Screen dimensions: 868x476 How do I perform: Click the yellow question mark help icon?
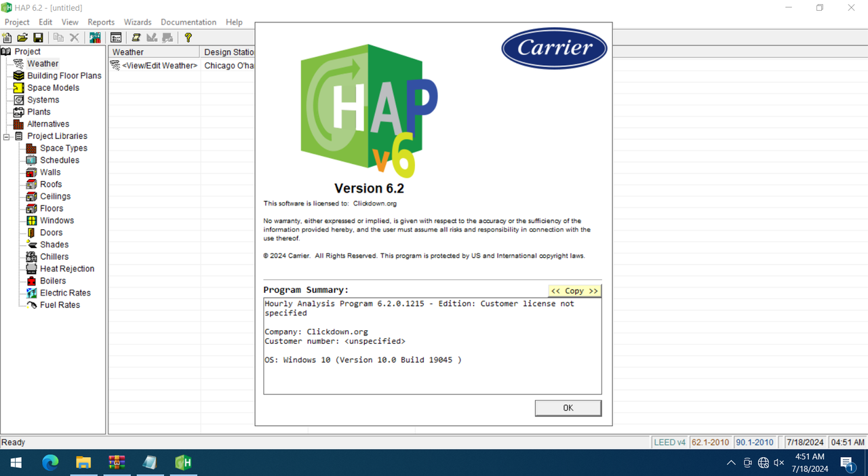coord(189,38)
